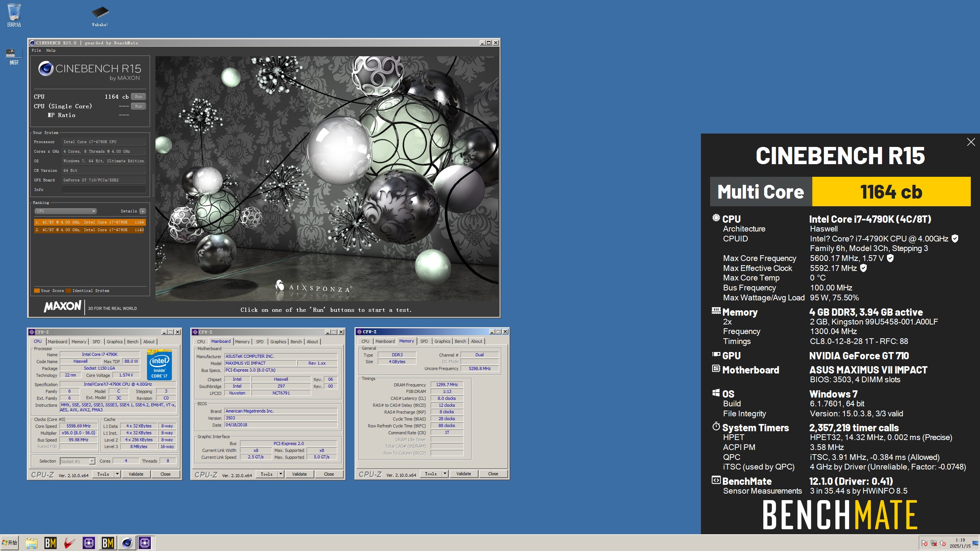
Task: Click the Details arrow button in Ranking
Action: click(x=143, y=211)
